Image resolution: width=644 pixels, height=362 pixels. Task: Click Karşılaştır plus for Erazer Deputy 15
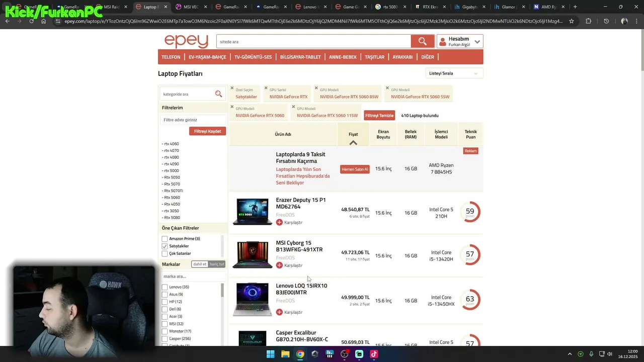pyautogui.click(x=279, y=222)
